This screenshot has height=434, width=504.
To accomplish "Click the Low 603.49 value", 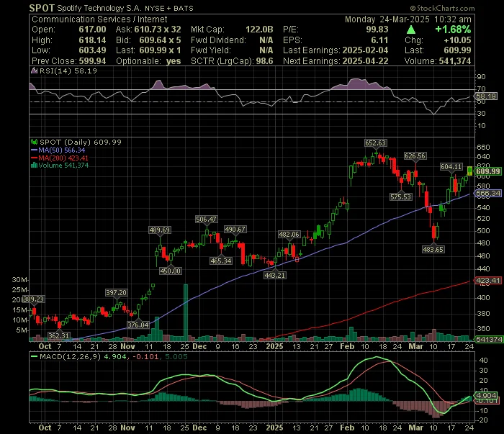I will [x=93, y=50].
